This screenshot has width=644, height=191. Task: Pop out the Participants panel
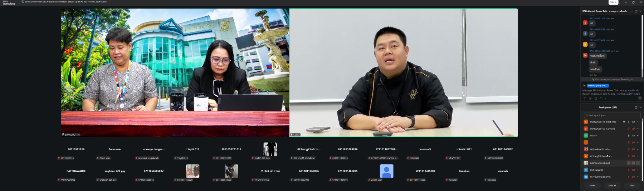636,107
